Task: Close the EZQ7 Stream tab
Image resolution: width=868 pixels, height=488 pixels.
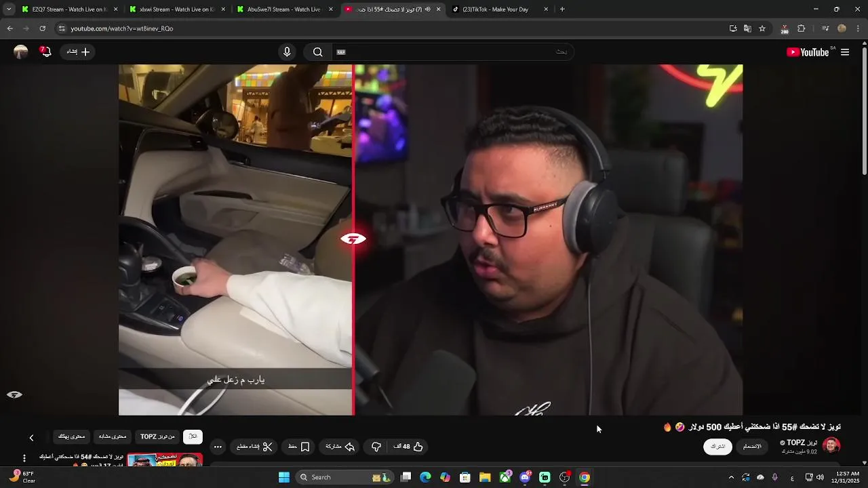Action: (115, 9)
